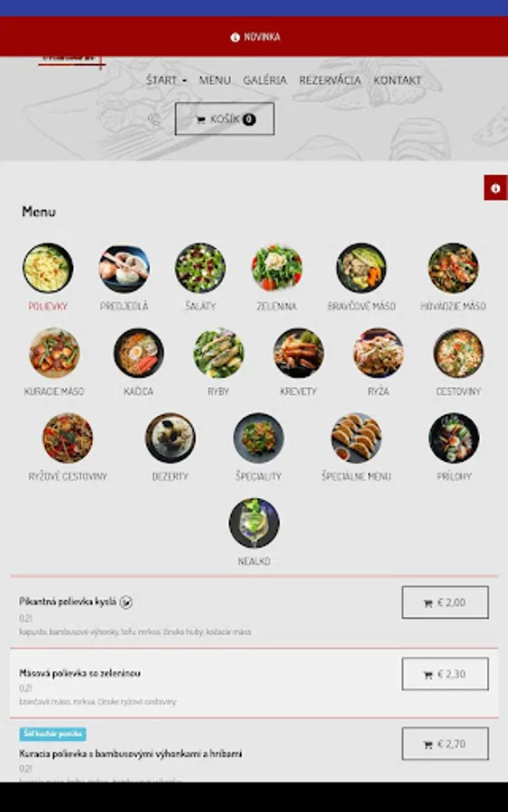Screen dimensions: 508x812
Task: Open the Kontakt page
Action: (x=397, y=80)
